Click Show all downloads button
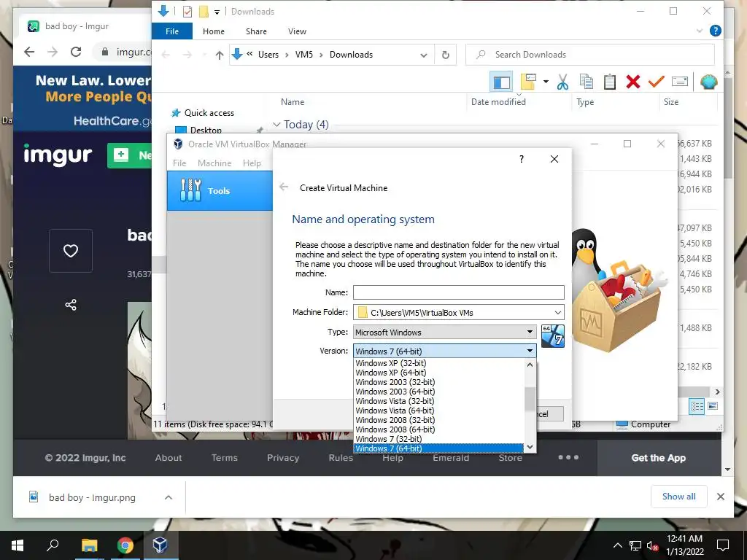The height and width of the screenshot is (560, 747). click(x=679, y=496)
